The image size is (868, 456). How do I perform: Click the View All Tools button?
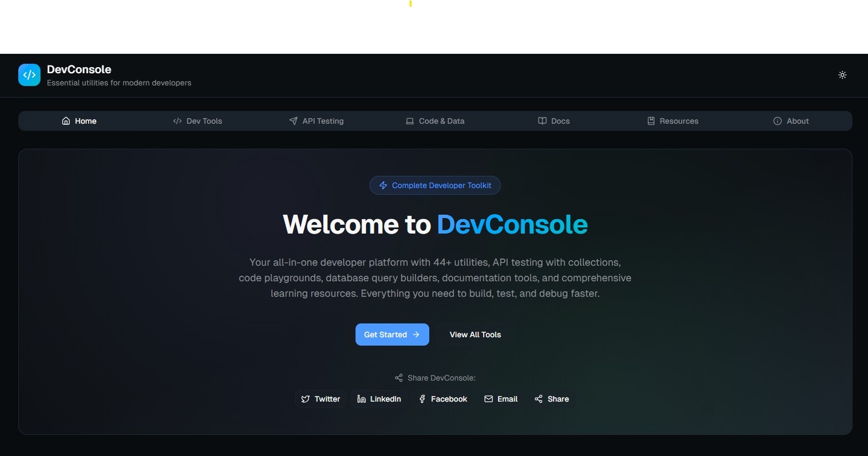tap(475, 334)
